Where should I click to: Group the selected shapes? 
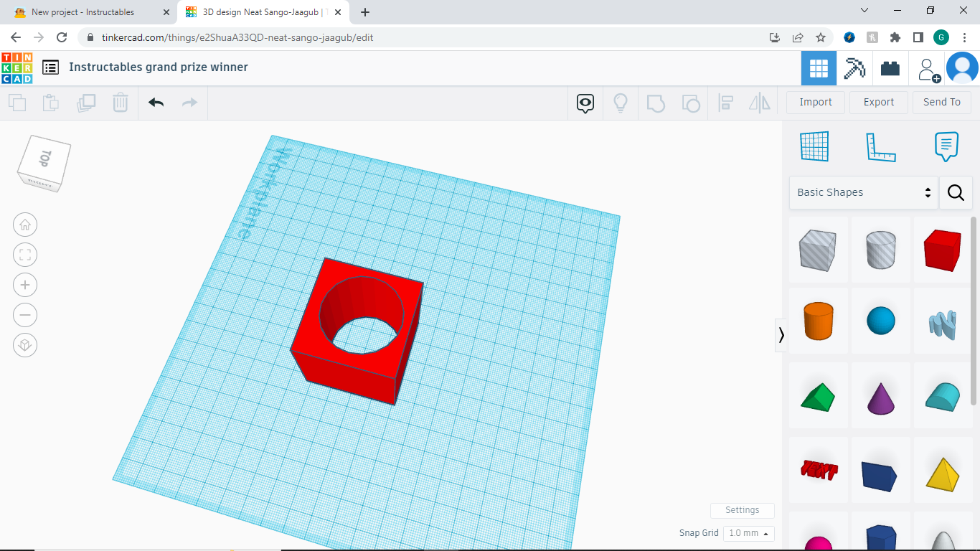pyautogui.click(x=656, y=103)
